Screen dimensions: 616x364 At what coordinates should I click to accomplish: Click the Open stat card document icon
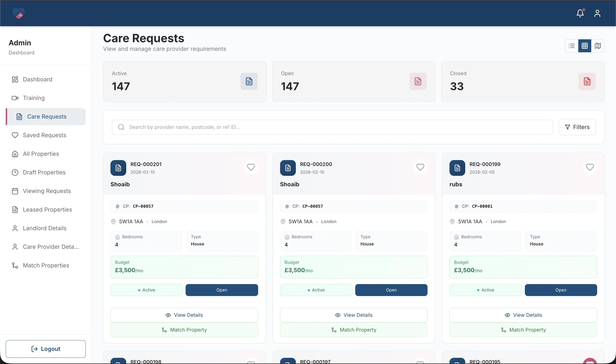[418, 81]
